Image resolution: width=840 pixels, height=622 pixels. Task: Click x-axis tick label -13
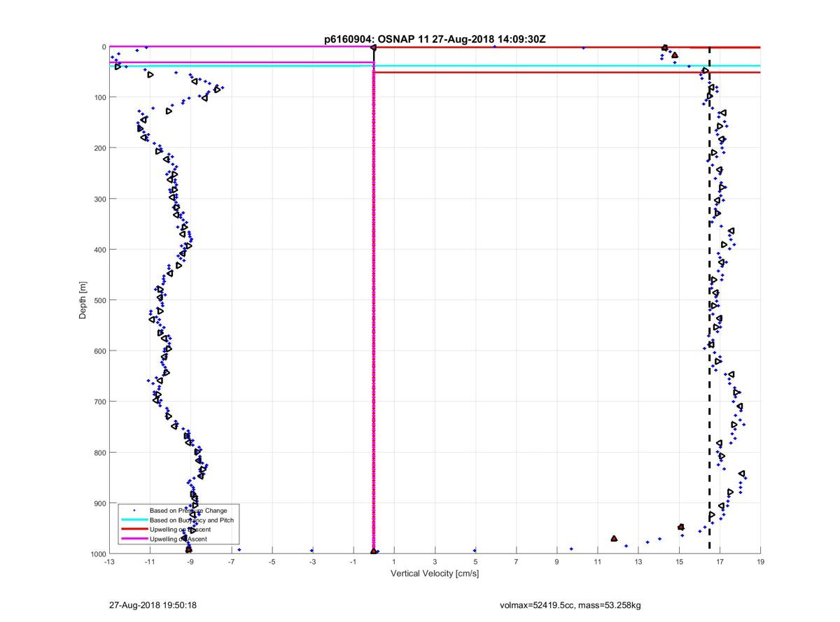108,562
